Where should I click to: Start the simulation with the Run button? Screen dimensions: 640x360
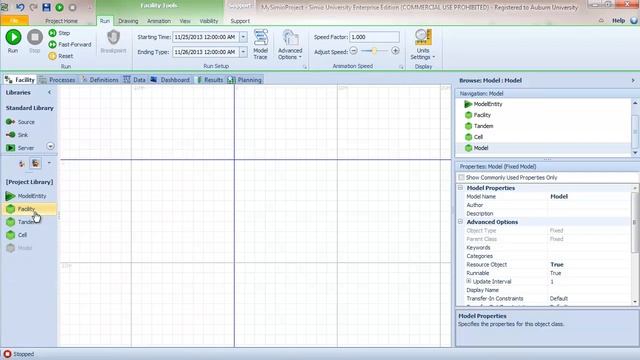pyautogui.click(x=13, y=41)
